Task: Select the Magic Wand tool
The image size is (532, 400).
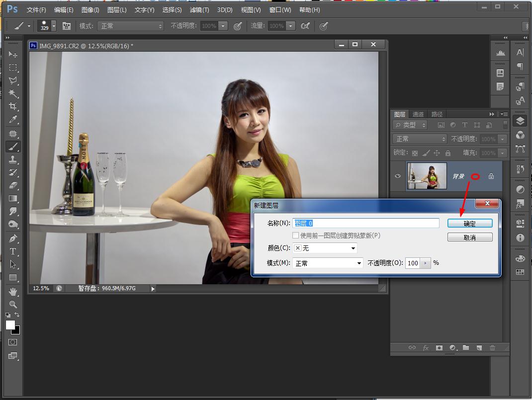Action: (13, 93)
